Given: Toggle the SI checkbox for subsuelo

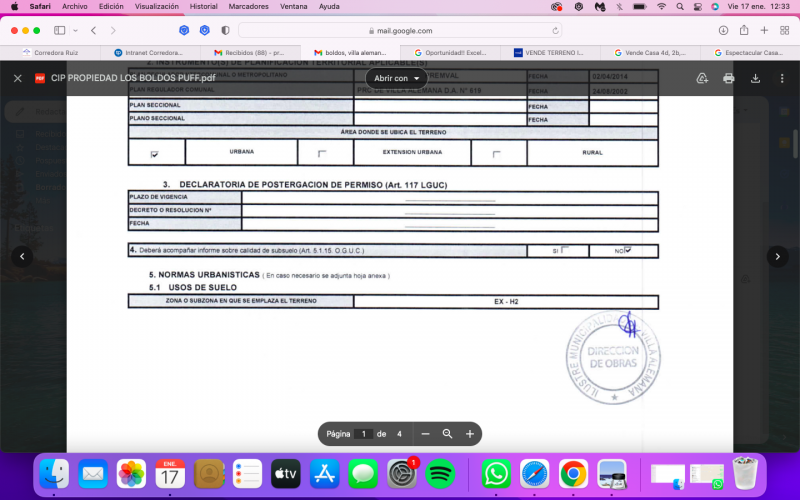Looking at the screenshot, I should [565, 249].
